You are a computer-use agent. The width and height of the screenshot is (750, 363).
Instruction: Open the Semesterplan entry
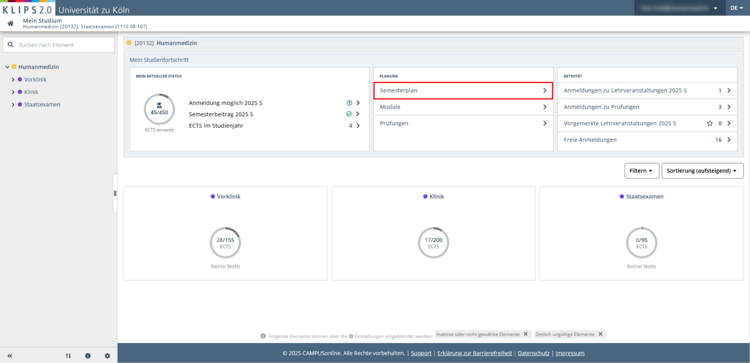coord(463,90)
